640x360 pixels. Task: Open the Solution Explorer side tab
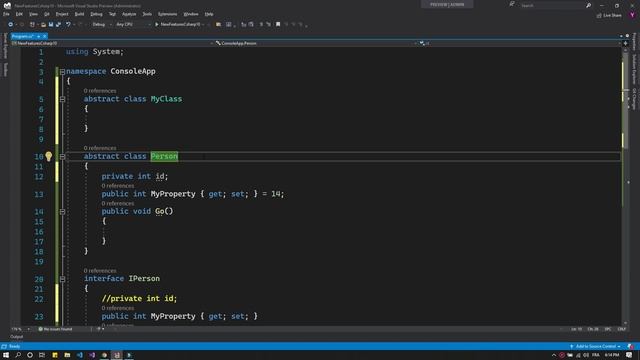(x=634, y=69)
